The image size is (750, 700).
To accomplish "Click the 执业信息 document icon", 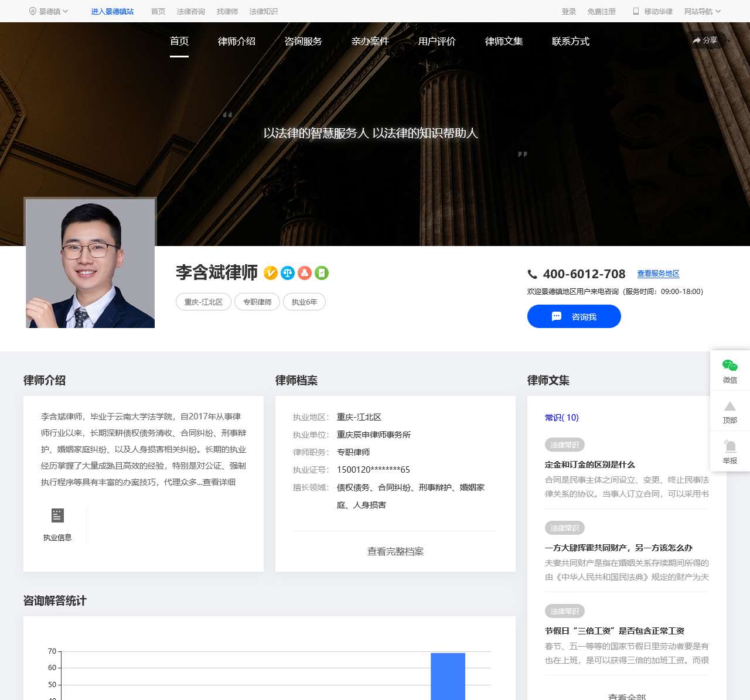I will click(x=57, y=515).
